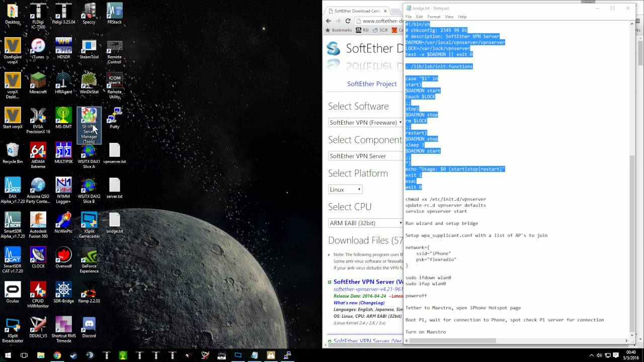
Task: Open the WinDirStat desktop icon
Action: coord(89,83)
